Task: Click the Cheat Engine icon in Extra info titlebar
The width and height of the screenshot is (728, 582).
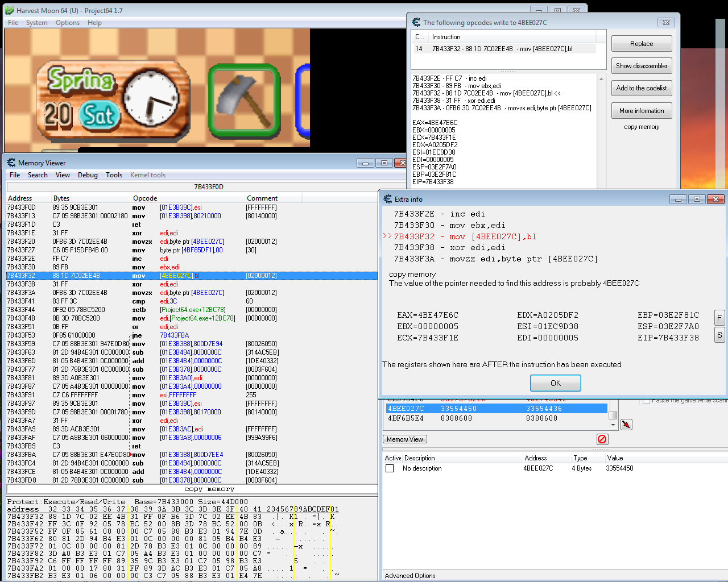Action: [x=388, y=199]
